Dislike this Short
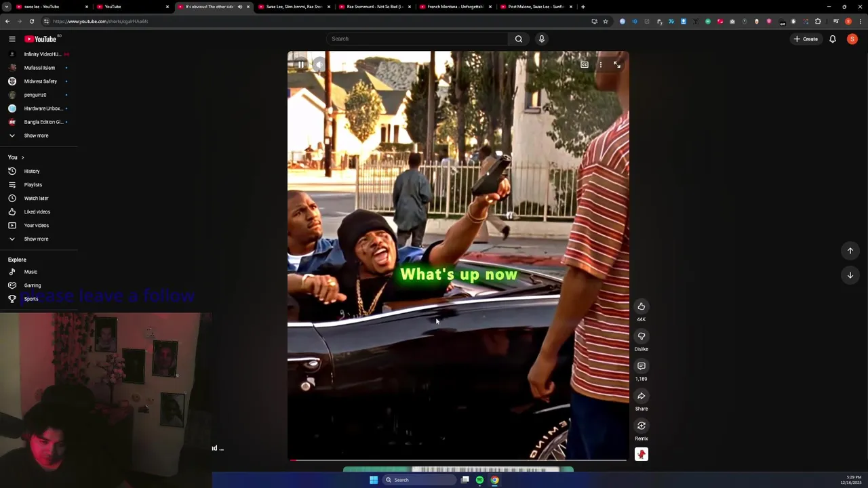The width and height of the screenshot is (868, 488). click(642, 336)
